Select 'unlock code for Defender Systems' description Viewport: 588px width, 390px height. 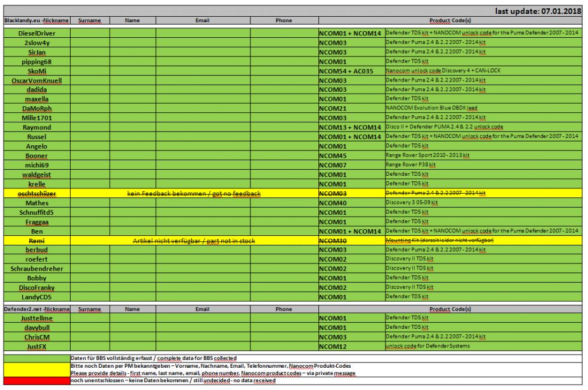(x=427, y=346)
